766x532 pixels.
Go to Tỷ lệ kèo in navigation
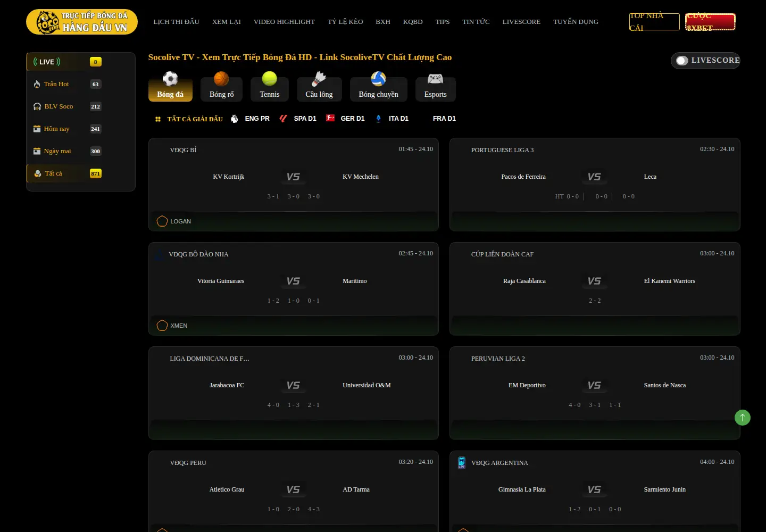[x=345, y=22]
